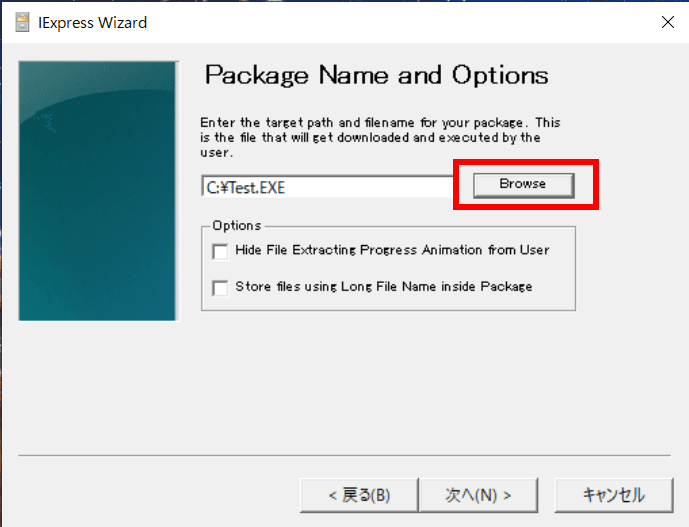Go back with the 戻る(B) button
This screenshot has width=689, height=527.
pyautogui.click(x=359, y=495)
